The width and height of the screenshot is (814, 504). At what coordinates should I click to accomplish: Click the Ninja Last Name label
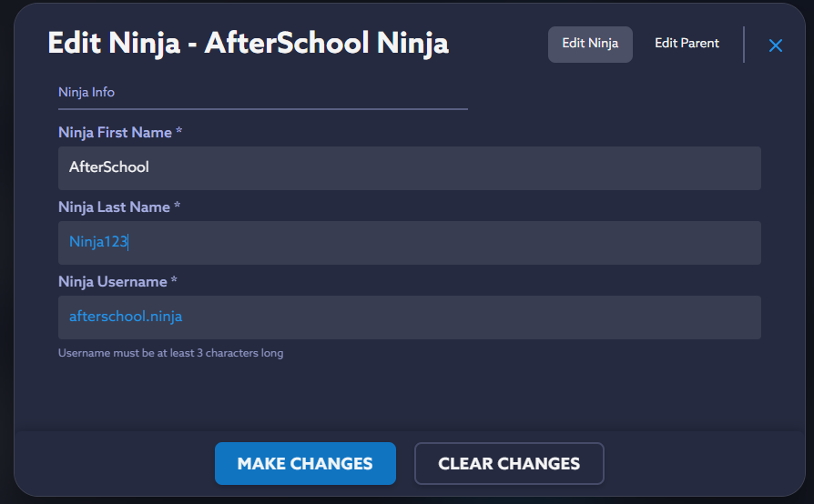tap(114, 207)
